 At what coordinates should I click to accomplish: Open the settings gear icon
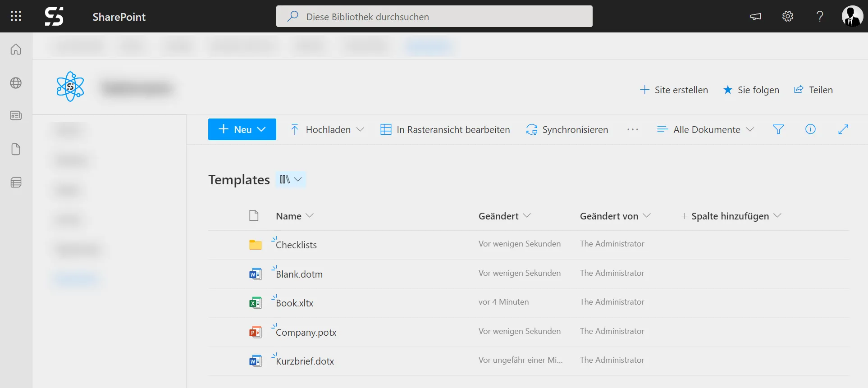788,16
